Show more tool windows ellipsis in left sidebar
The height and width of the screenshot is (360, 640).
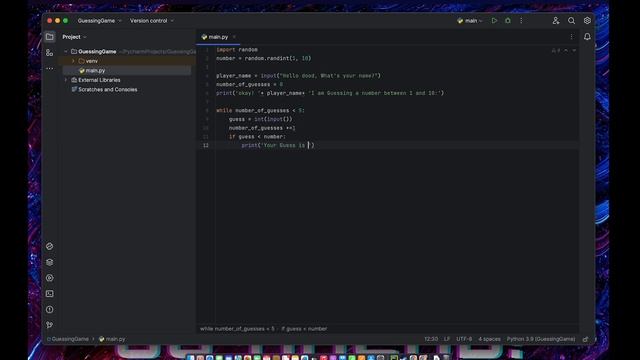tap(49, 68)
